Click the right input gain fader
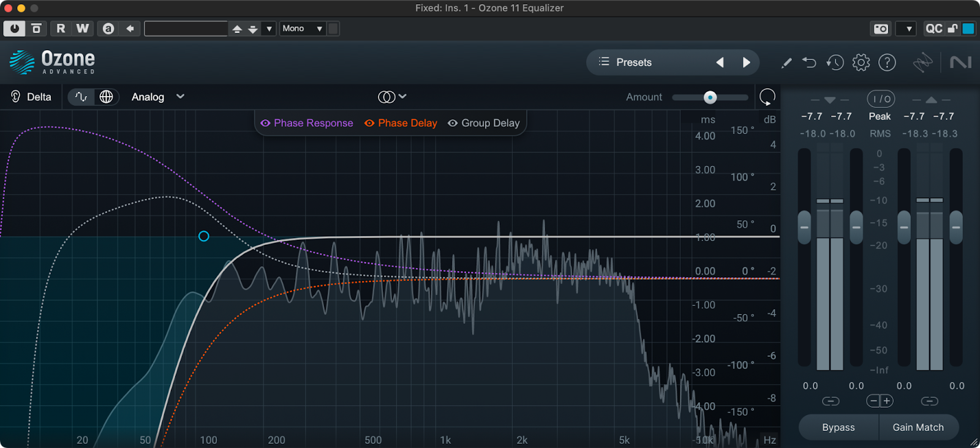 point(856,227)
